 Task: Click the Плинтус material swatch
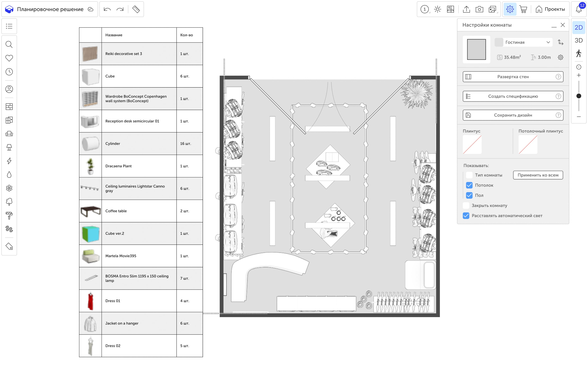pyautogui.click(x=472, y=145)
